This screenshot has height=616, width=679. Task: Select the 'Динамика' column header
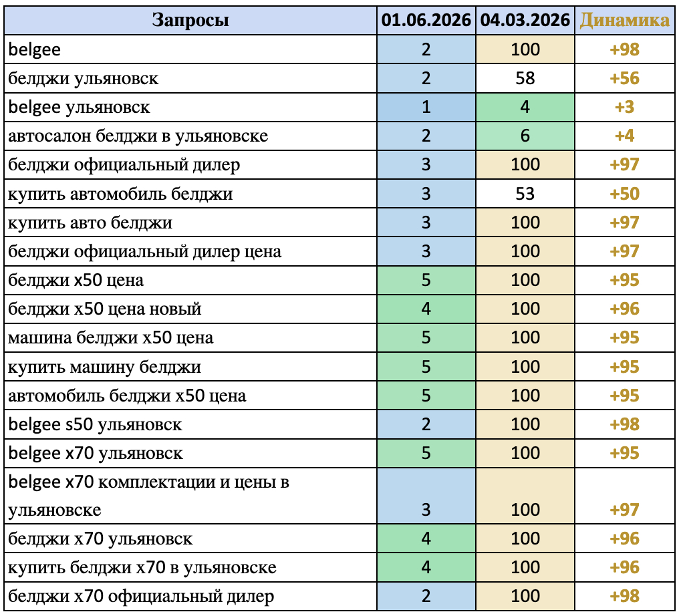tap(624, 20)
